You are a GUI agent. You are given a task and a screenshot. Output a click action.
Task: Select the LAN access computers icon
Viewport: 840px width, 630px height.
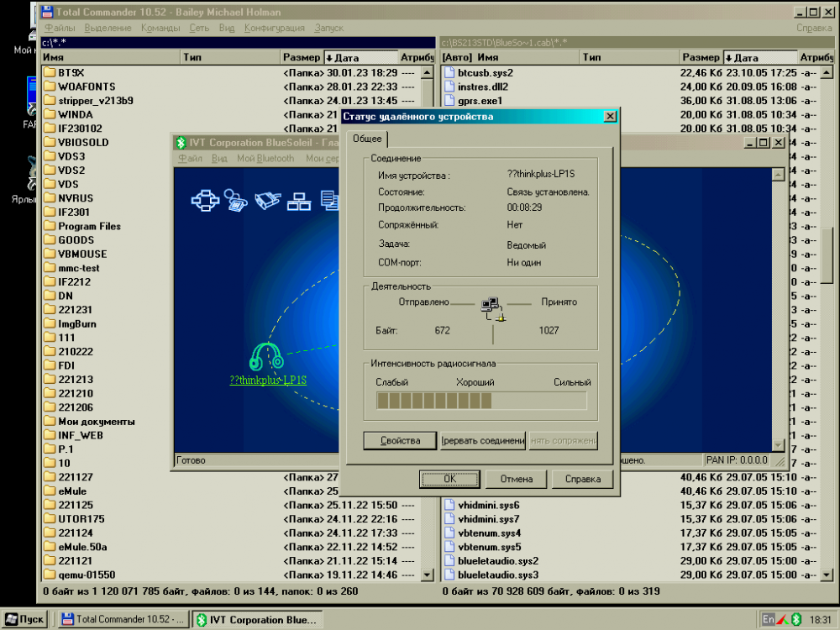point(299,200)
